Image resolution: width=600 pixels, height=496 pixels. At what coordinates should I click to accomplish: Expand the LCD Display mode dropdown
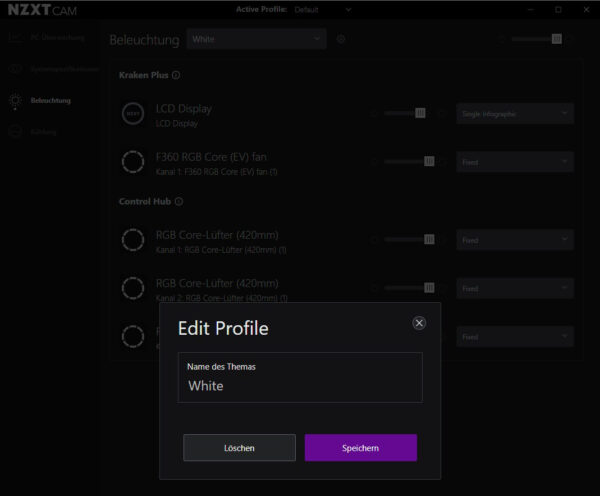coord(515,114)
